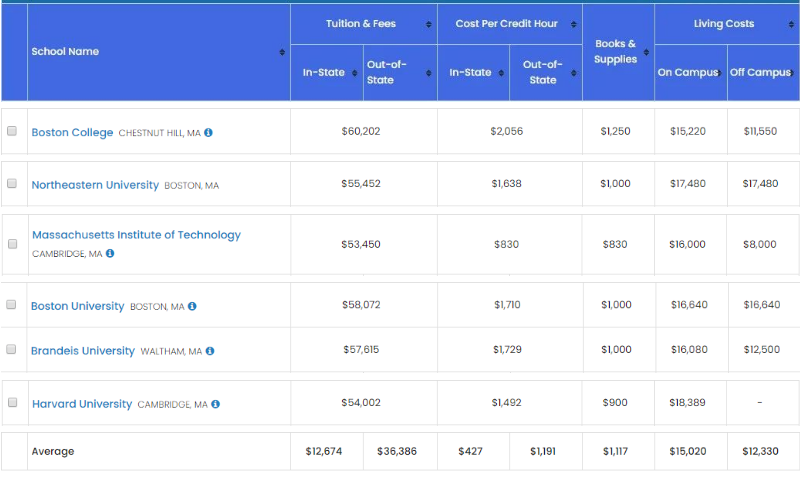Click the Off Campus header label
Image resolution: width=800 pixels, height=480 pixels.
[760, 72]
